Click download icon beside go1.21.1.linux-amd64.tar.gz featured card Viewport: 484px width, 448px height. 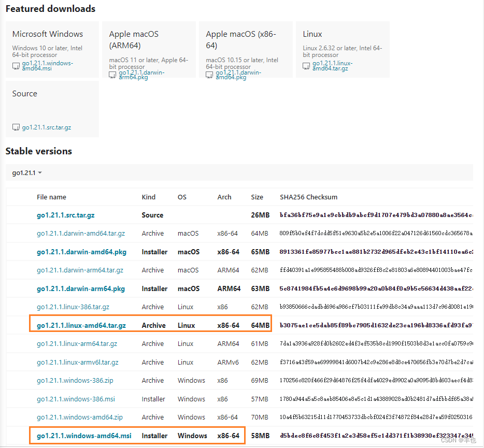[x=306, y=66]
